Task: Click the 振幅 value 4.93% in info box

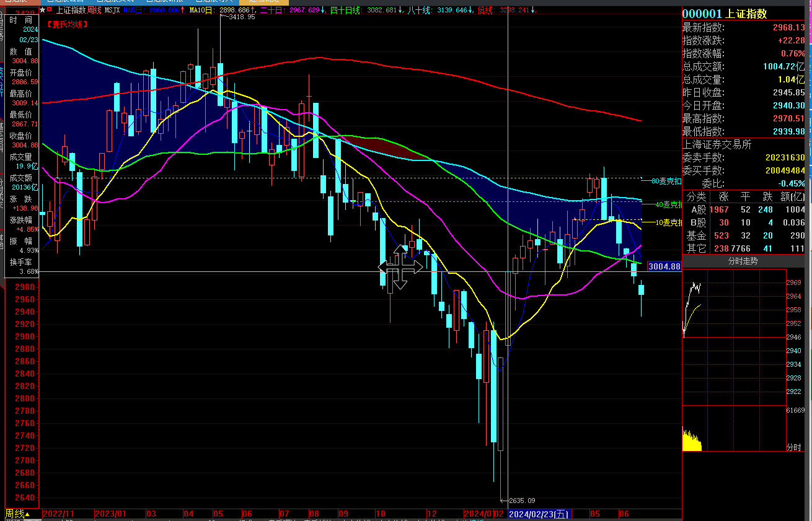Action: tap(29, 250)
